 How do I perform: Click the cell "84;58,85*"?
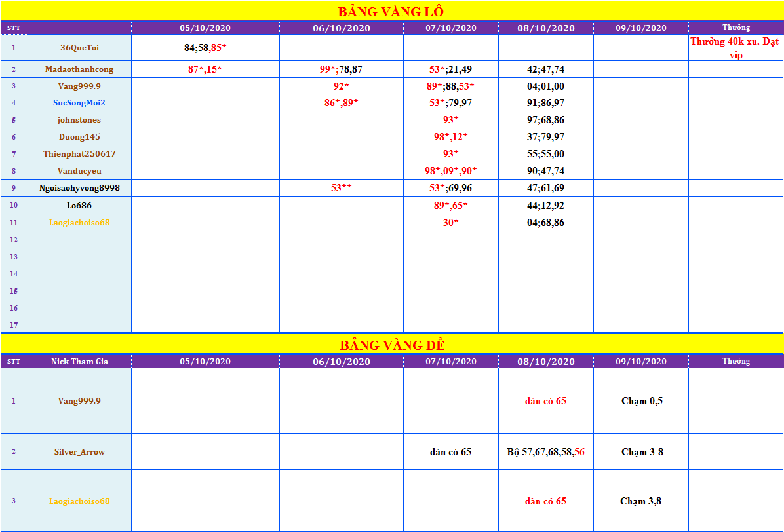pos(205,48)
